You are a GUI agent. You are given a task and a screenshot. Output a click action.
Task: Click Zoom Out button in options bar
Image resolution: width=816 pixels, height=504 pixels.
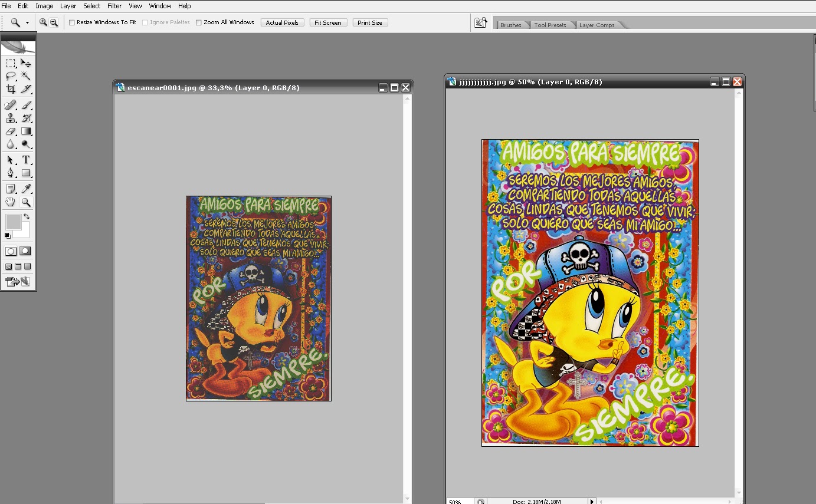point(54,22)
